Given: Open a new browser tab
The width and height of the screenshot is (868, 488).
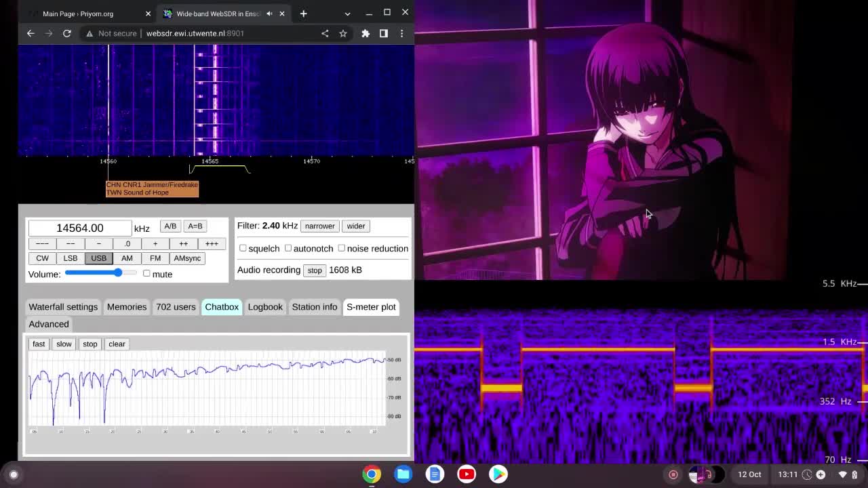Looking at the screenshot, I should tap(303, 14).
